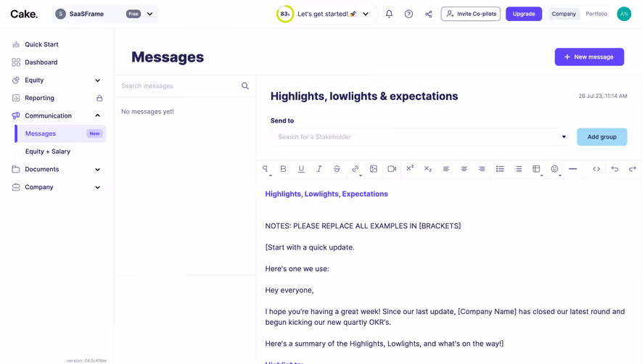Click Invite Co-pilots button
642x364 pixels.
[x=471, y=14]
